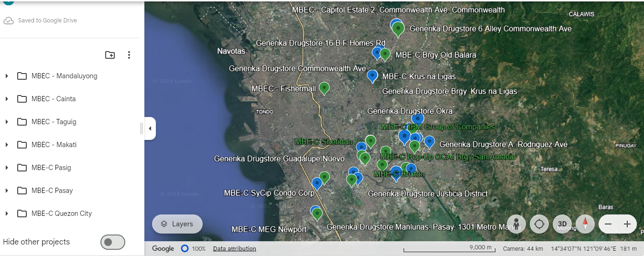Zoom out with the minus icon
644x256 pixels.
coord(608,224)
